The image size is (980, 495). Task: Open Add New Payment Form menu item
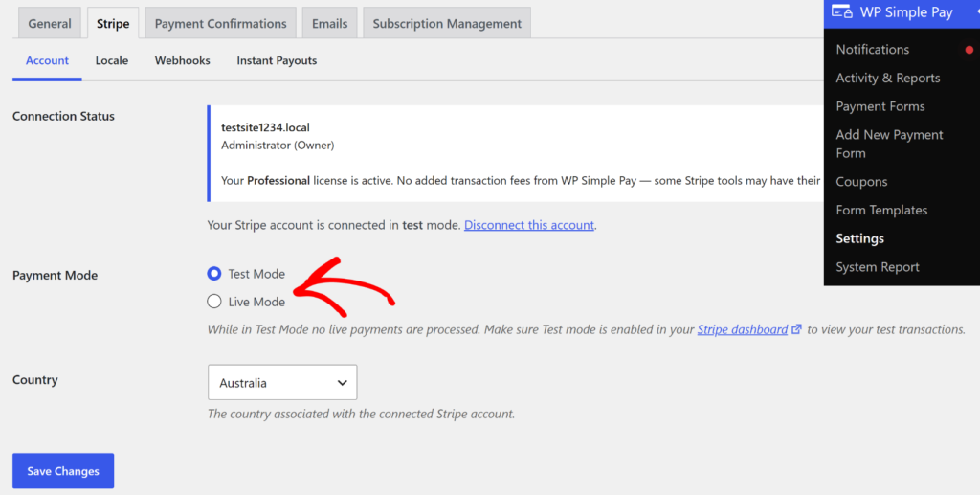click(889, 144)
